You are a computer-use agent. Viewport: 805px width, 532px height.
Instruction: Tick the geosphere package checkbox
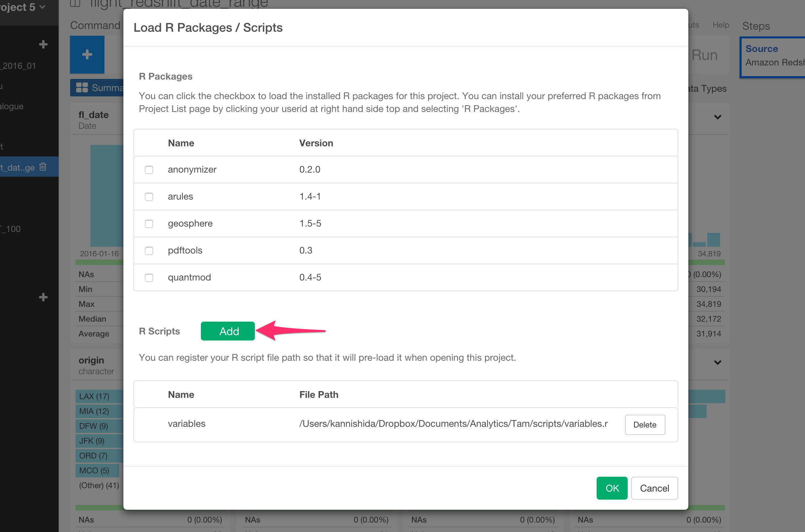tap(149, 224)
